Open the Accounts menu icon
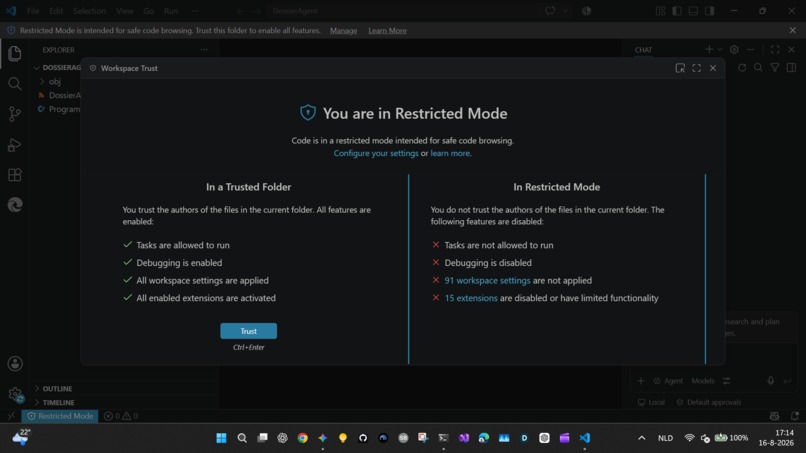Image resolution: width=806 pixels, height=453 pixels. tap(15, 364)
